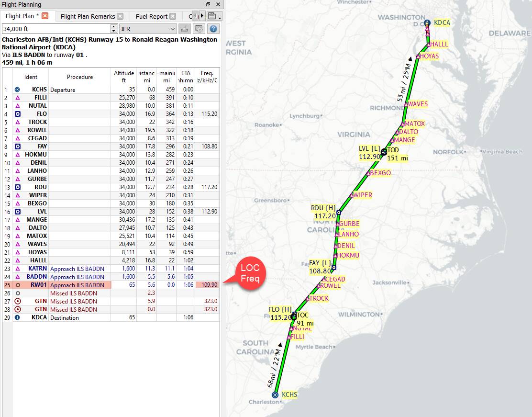Click the table display settings icon
This screenshot has width=532, height=417.
(199, 29)
